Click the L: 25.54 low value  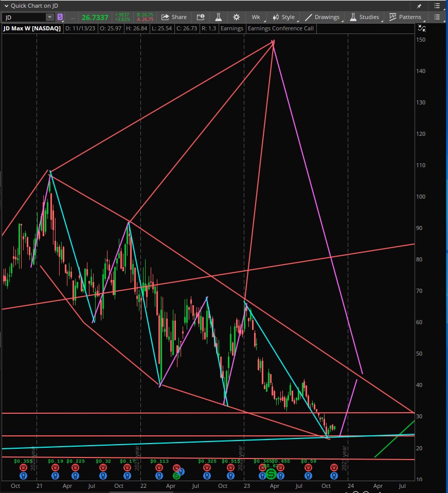[162, 28]
